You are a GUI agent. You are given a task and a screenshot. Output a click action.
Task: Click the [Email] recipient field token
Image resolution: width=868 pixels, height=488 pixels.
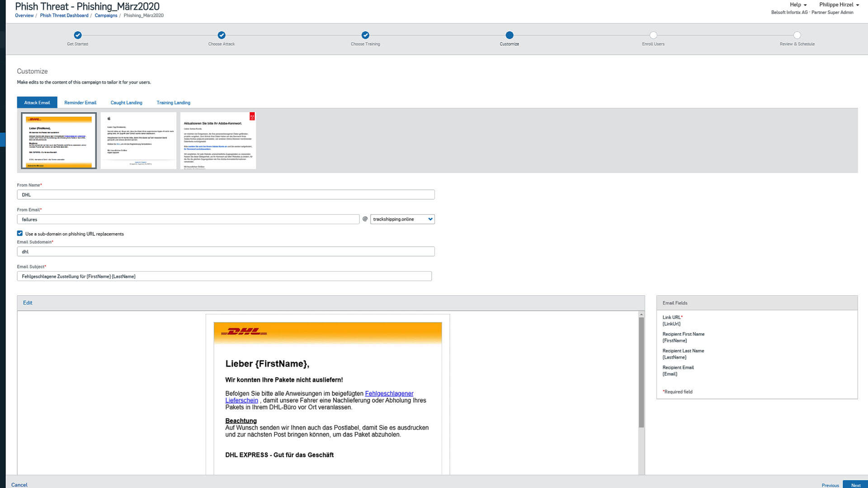pos(670,374)
